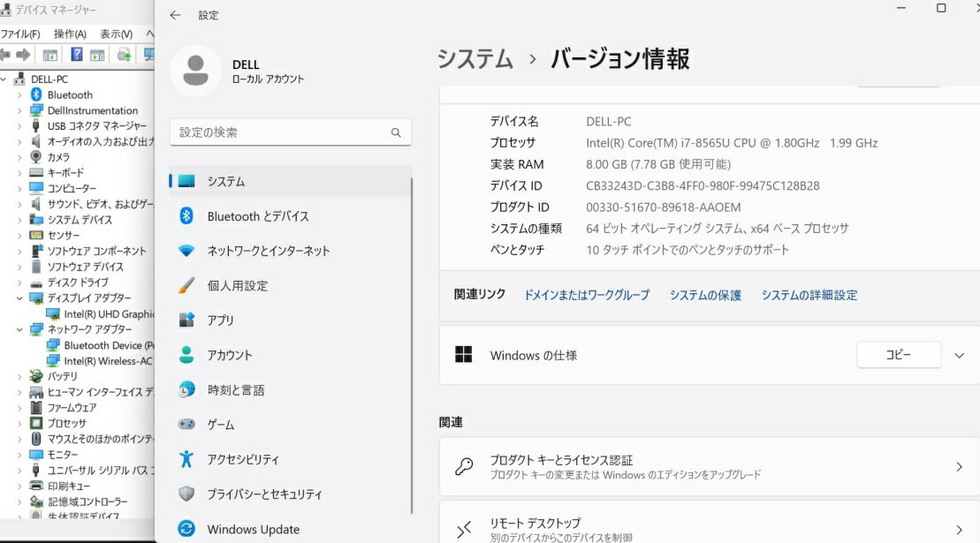980x543 pixels.
Task: Expand the Windows の仕様 section chevron
Action: coord(960,356)
